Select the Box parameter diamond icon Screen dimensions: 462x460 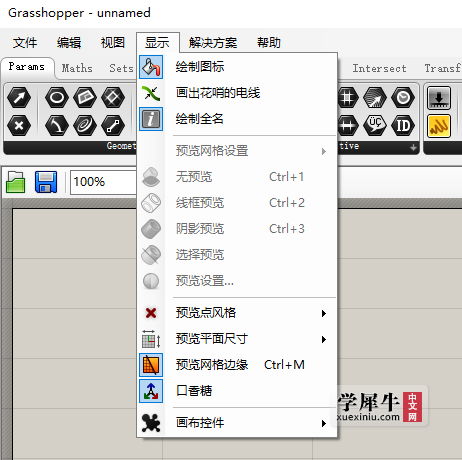coord(113,98)
